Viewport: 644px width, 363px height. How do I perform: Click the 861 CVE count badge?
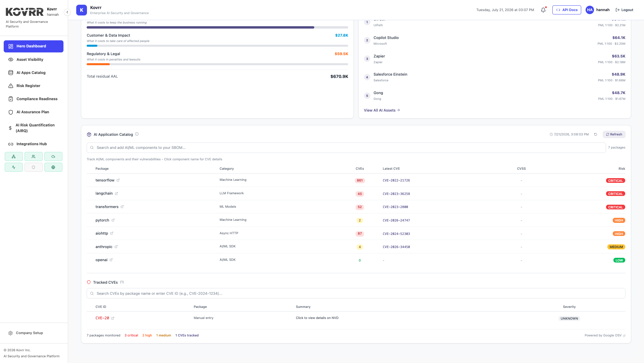(360, 180)
